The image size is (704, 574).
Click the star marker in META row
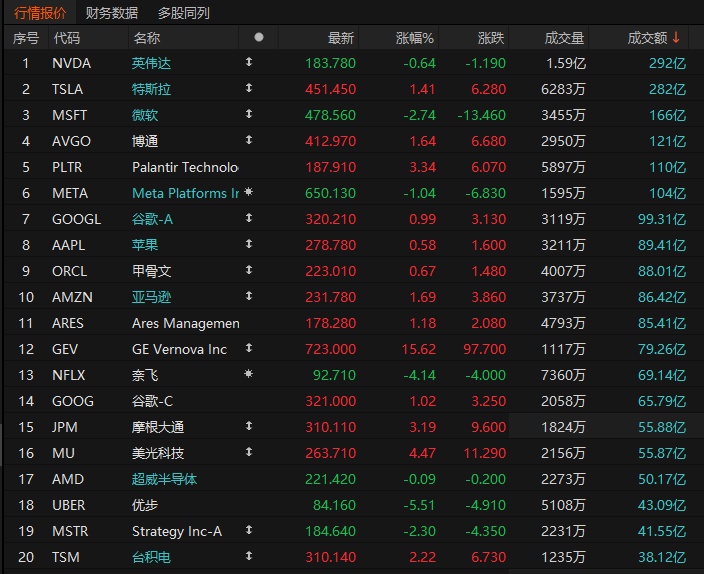pyautogui.click(x=249, y=192)
